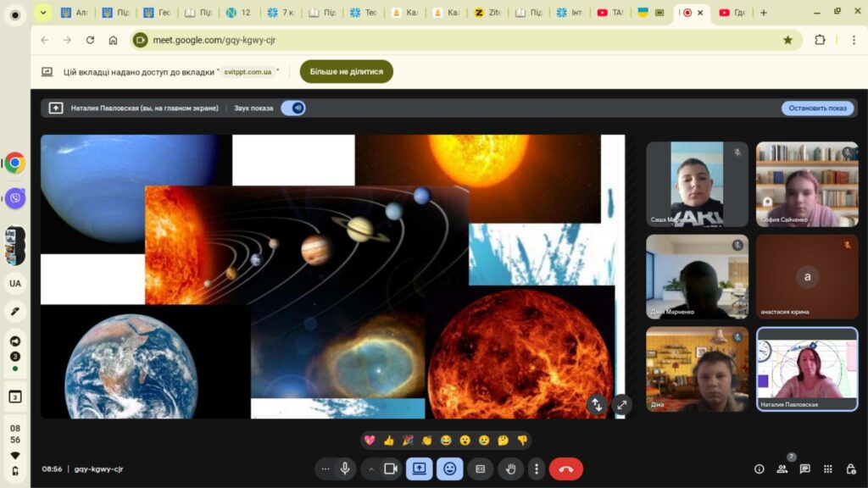Click the Більше не ділитися button
The width and height of the screenshot is (868, 488).
pyautogui.click(x=346, y=72)
